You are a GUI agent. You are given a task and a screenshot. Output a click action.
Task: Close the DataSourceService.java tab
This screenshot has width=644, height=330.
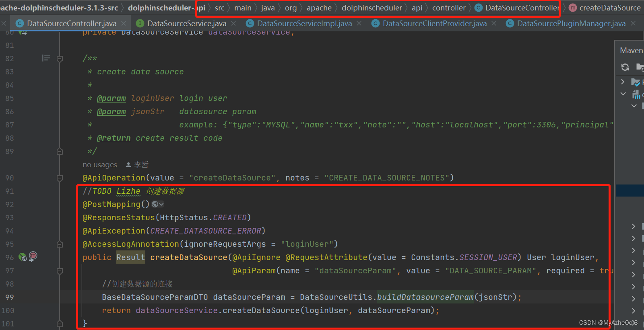pos(233,23)
